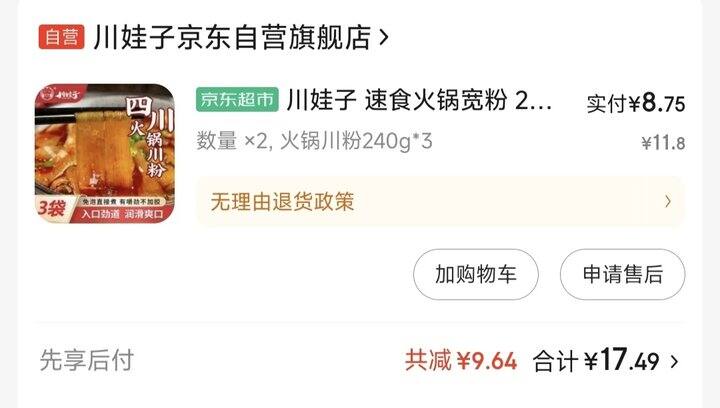Click the 申请售后 button
This screenshot has width=720, height=408.
tap(622, 274)
